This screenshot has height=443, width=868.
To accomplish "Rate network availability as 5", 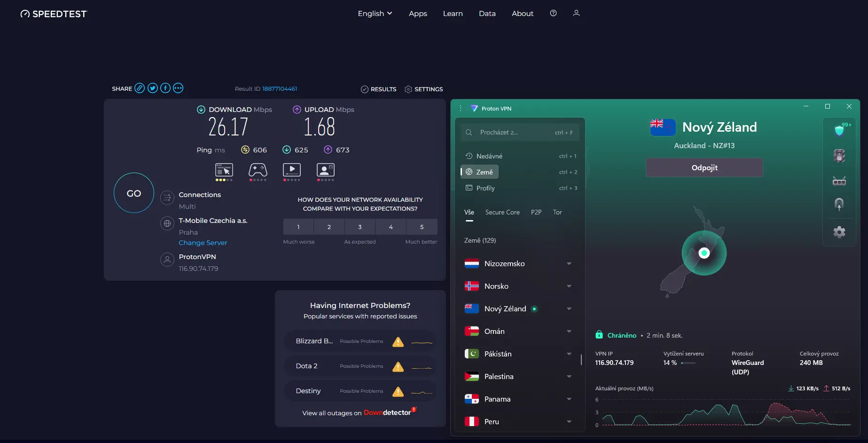I will coord(422,227).
